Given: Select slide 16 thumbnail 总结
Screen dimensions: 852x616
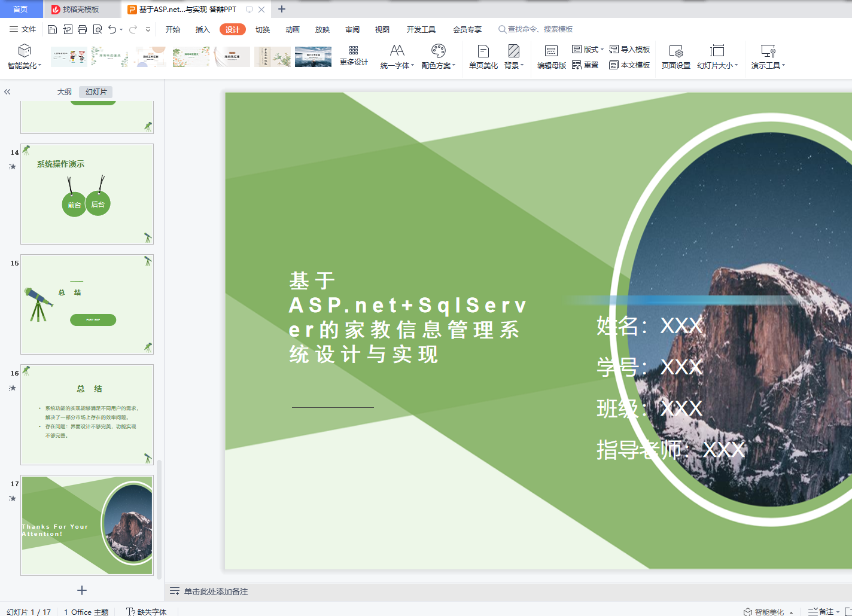Looking at the screenshot, I should (x=87, y=414).
